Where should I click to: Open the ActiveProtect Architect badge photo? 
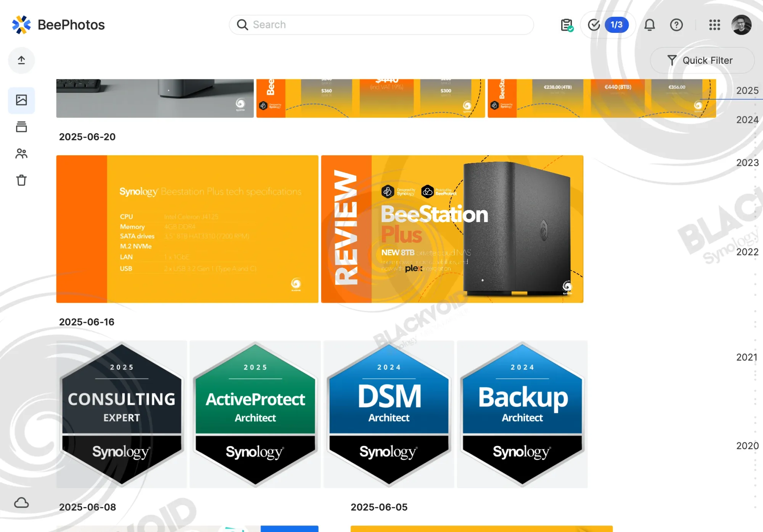tap(255, 414)
